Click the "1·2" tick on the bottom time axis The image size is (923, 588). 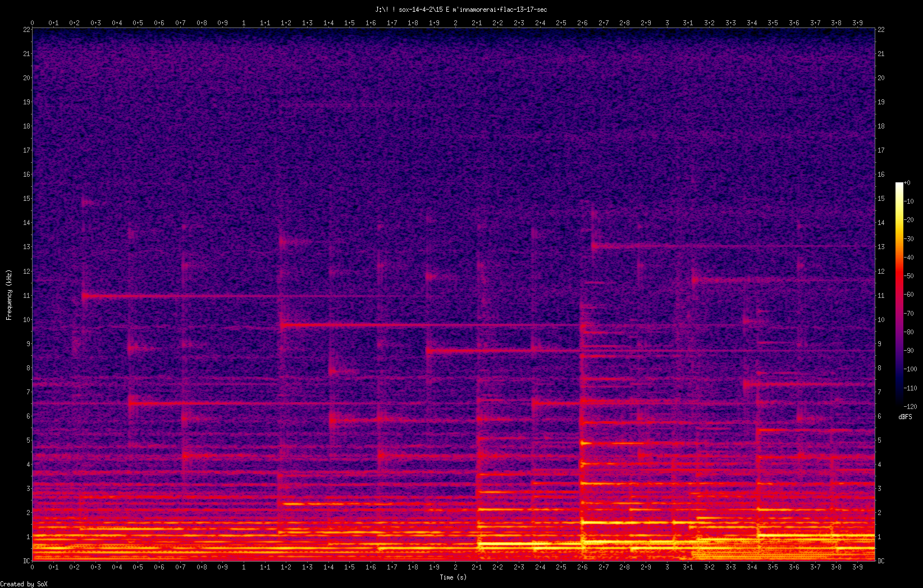(x=286, y=567)
